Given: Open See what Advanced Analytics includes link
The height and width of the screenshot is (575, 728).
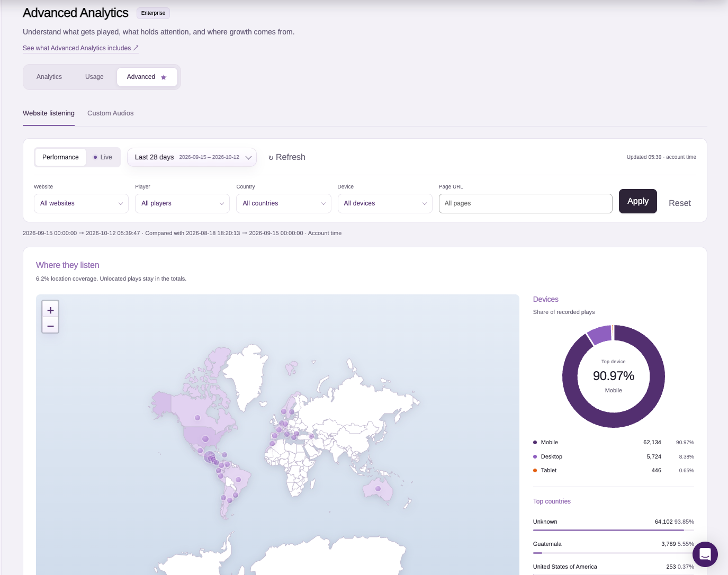Looking at the screenshot, I should point(80,48).
